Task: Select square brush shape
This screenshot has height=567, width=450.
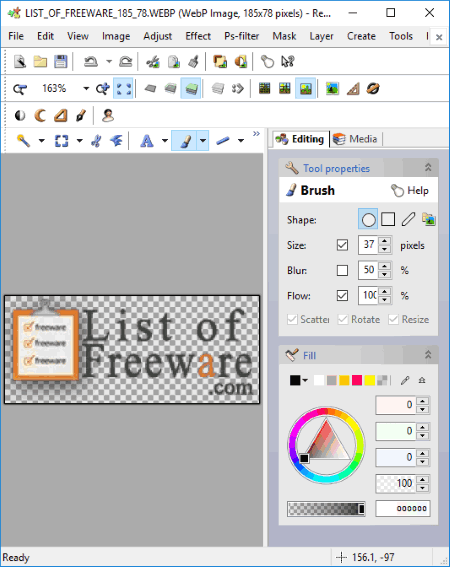Action: click(x=388, y=219)
